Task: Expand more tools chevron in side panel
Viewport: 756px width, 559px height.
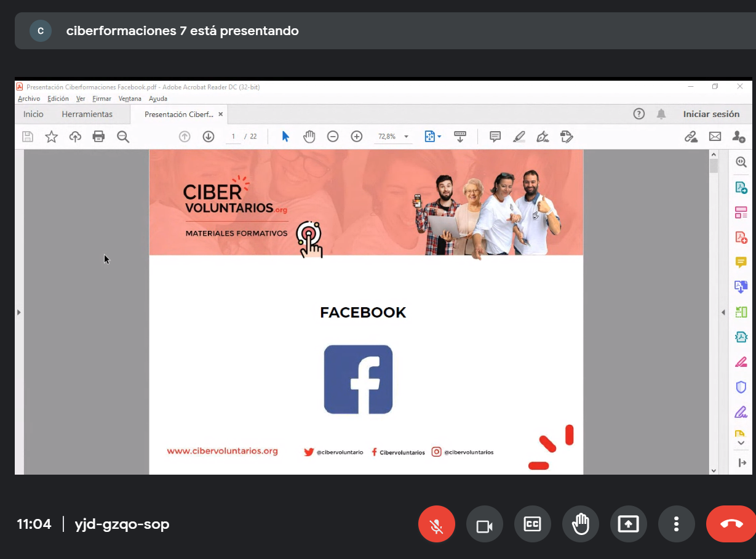Action: pos(741,443)
